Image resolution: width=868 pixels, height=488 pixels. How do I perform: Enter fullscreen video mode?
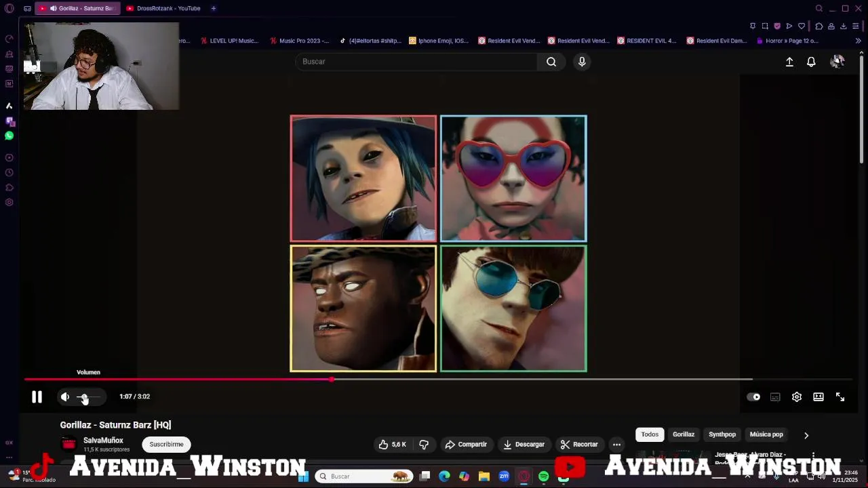(840, 397)
